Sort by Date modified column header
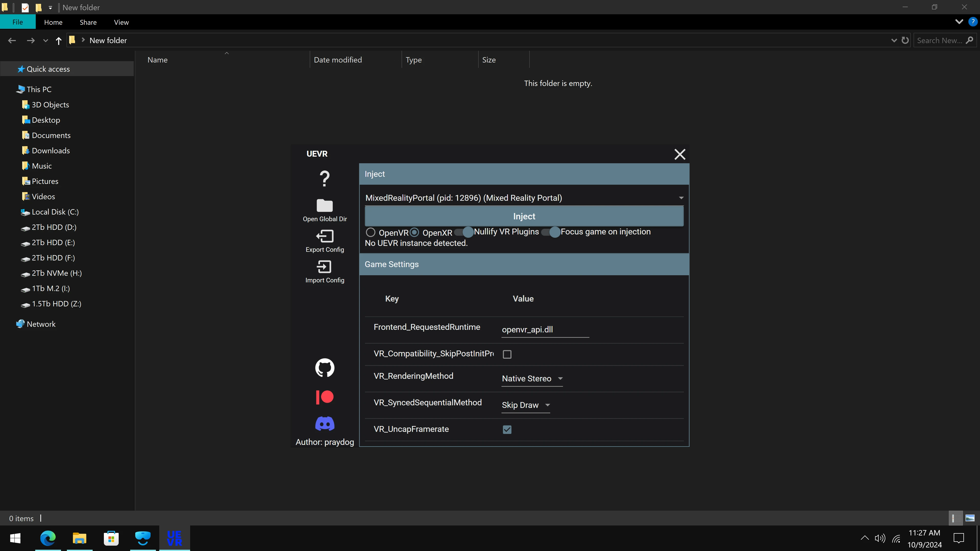Screen dimensions: 980x551 pos(356,60)
